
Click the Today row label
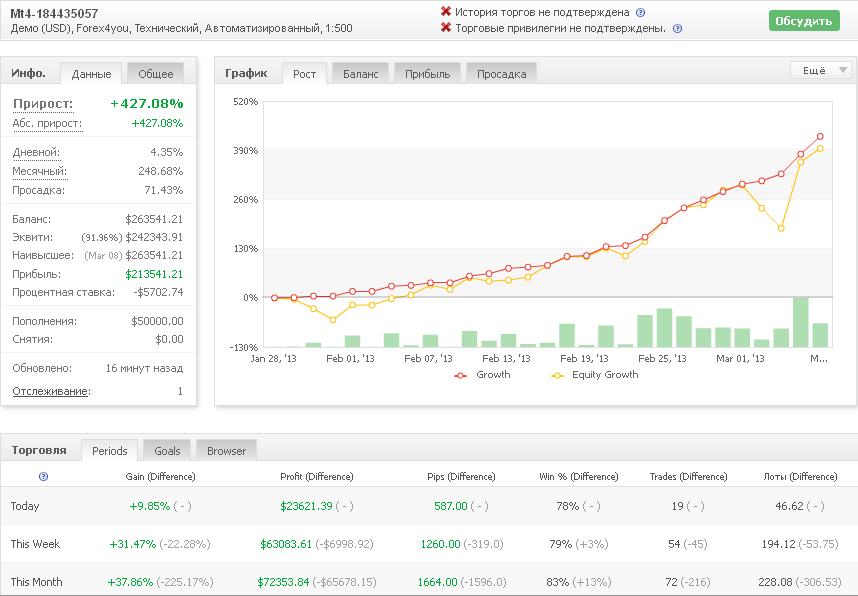coord(25,506)
